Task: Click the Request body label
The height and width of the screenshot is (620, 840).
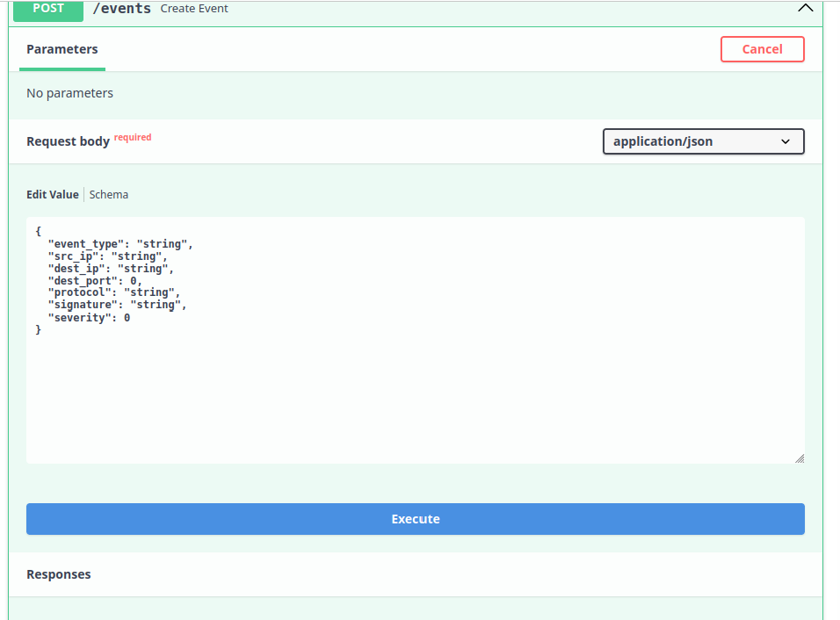Action: tap(68, 141)
